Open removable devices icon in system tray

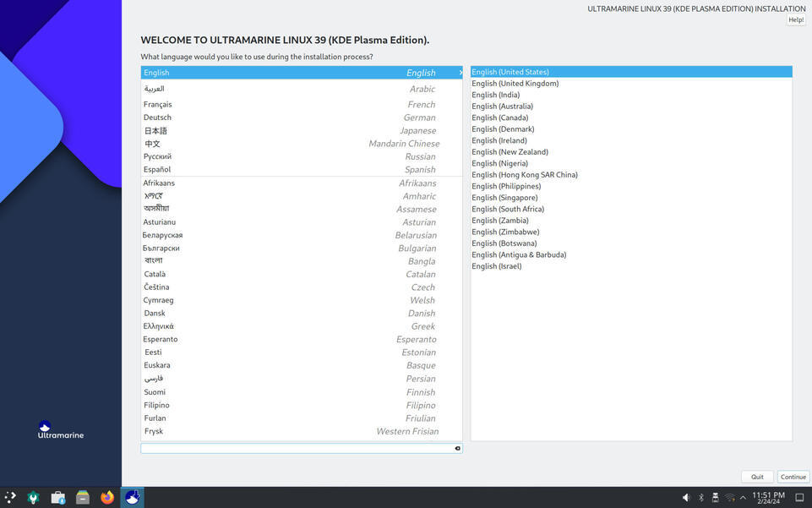[715, 498]
